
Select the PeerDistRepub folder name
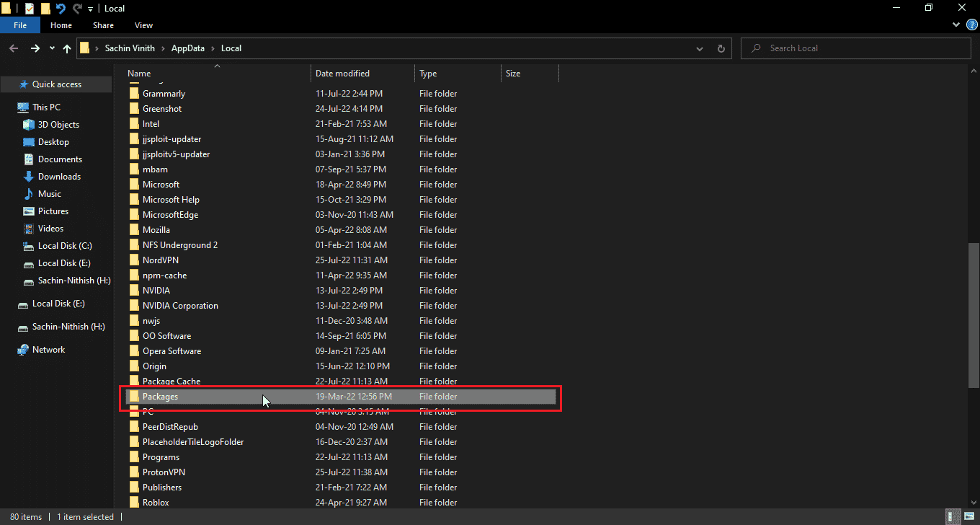point(170,427)
